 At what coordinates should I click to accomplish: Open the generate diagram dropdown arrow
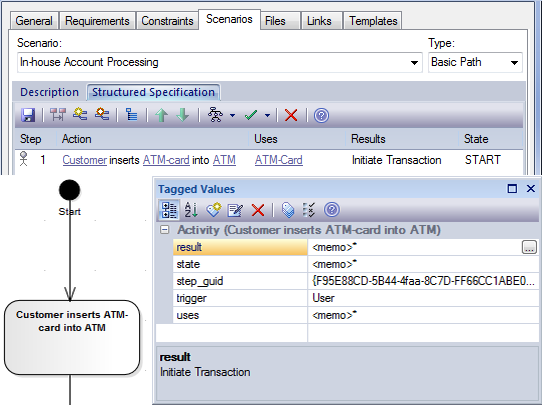233,115
